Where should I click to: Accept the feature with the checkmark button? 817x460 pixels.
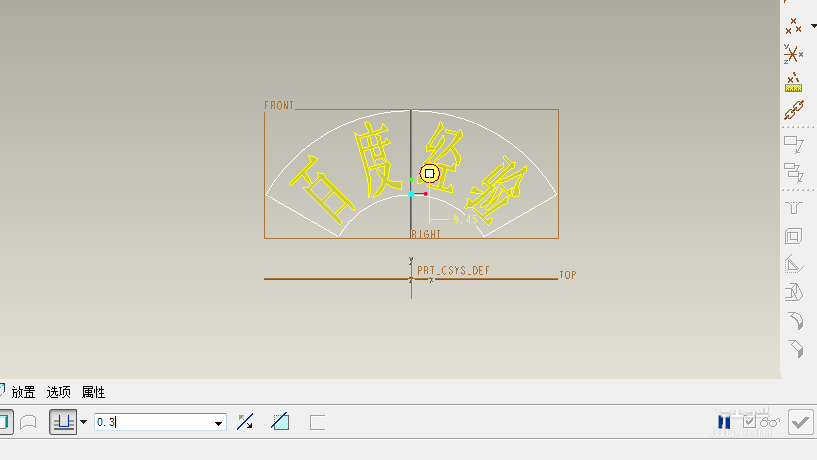coord(800,422)
